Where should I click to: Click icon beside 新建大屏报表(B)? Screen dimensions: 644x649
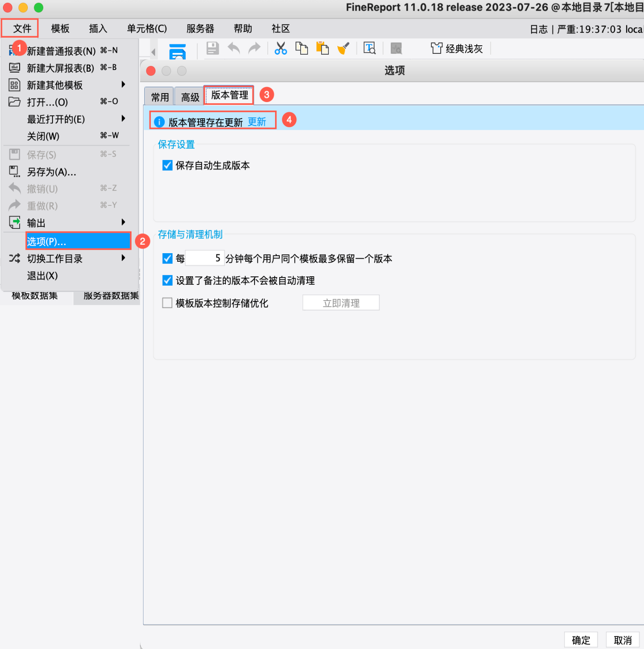[15, 67]
